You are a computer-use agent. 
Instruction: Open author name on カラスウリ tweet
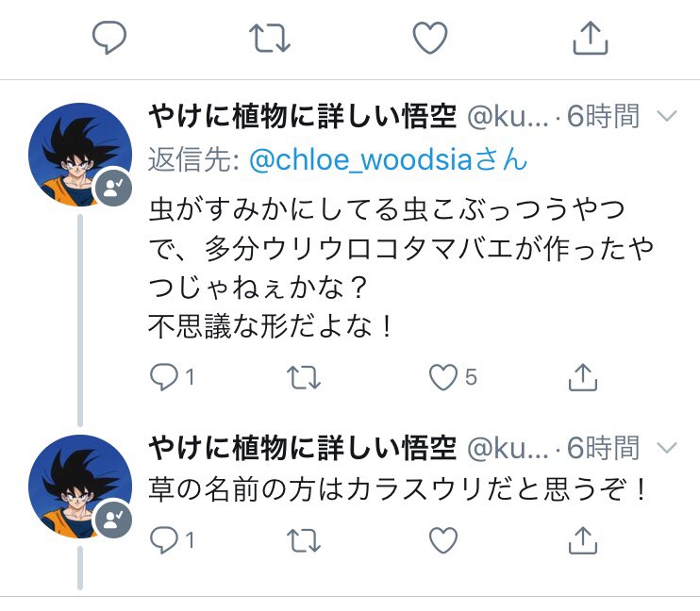pos(303,447)
